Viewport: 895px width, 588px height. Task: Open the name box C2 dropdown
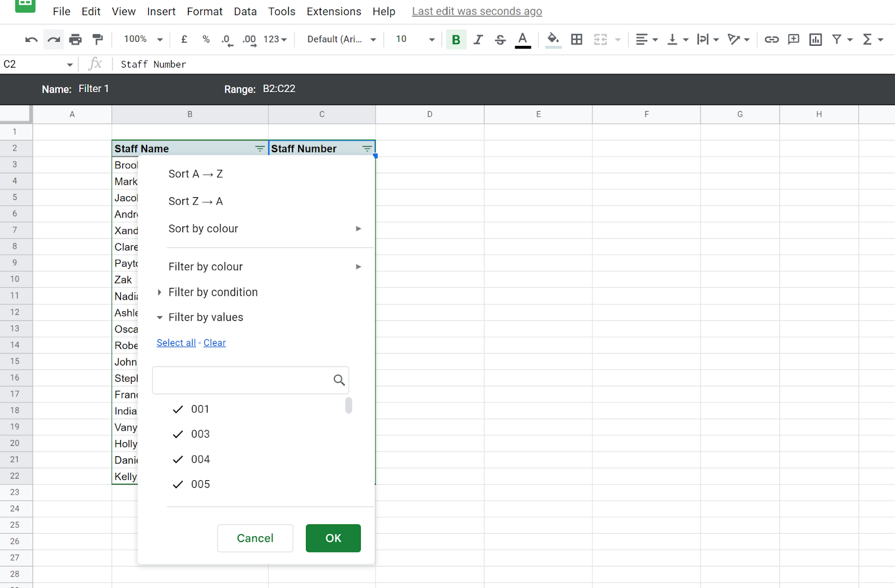(x=70, y=65)
